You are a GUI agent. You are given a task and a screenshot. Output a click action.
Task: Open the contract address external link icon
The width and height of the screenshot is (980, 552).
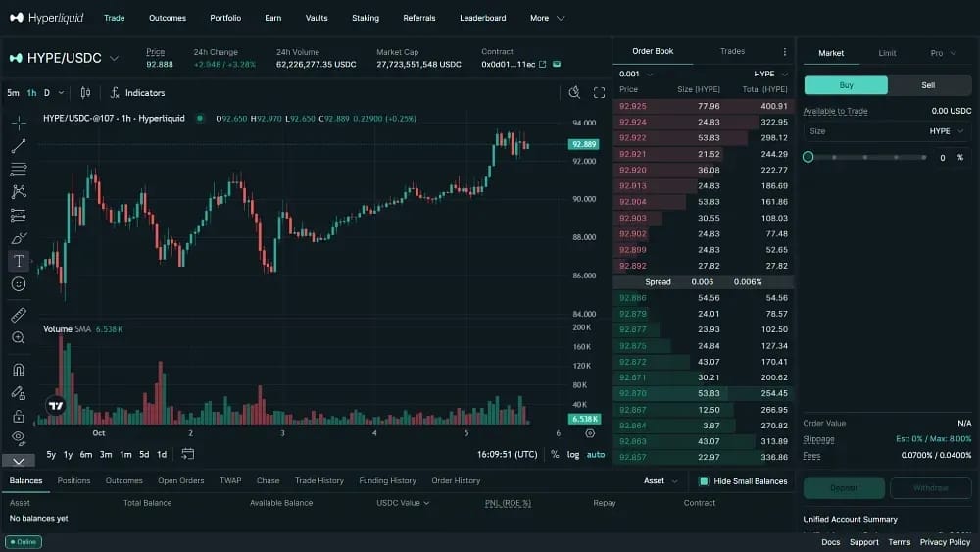[543, 64]
